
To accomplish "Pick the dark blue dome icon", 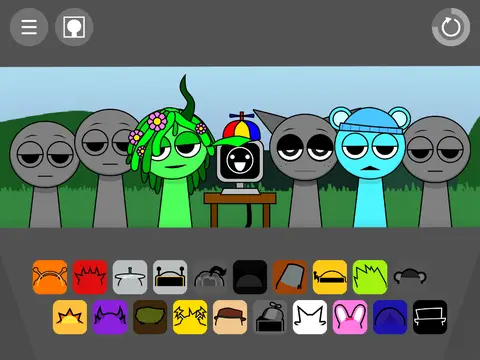I will click(390, 317).
